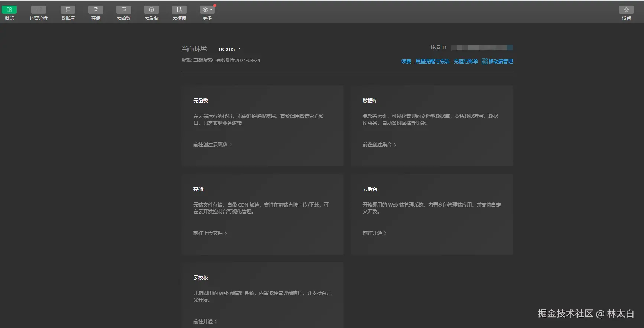
Task: Go to 前往创建集合 link
Action: (380, 144)
